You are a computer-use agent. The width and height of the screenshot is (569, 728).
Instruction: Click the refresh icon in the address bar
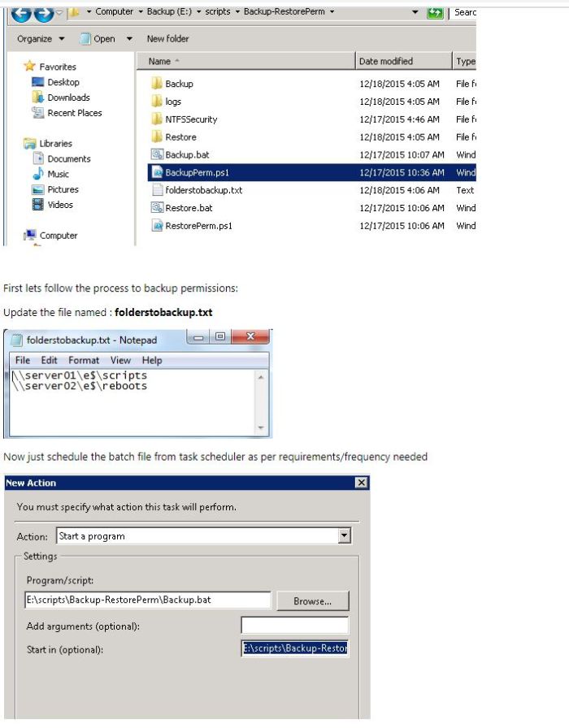coord(435,12)
